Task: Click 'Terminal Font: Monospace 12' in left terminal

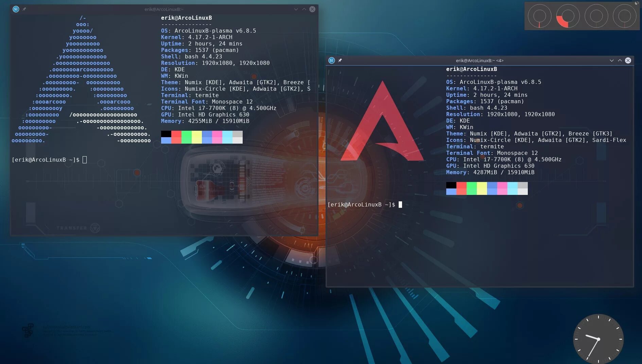Action: click(x=207, y=102)
